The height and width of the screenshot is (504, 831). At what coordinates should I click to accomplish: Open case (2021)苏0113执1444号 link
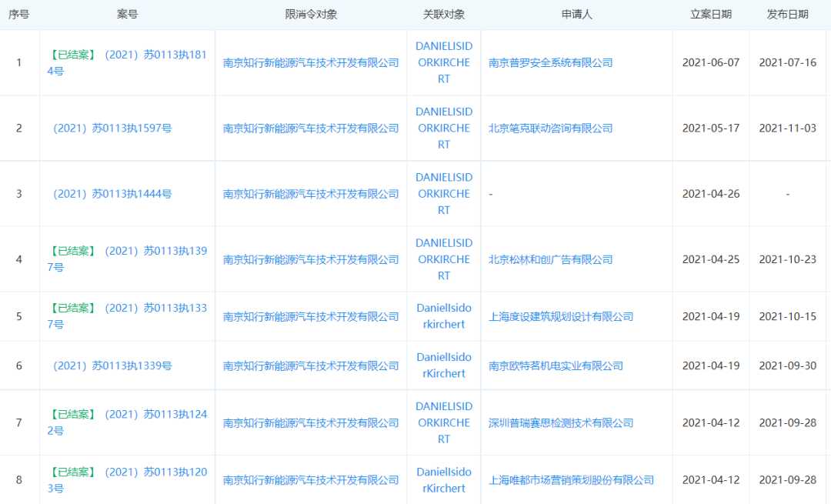coord(112,194)
